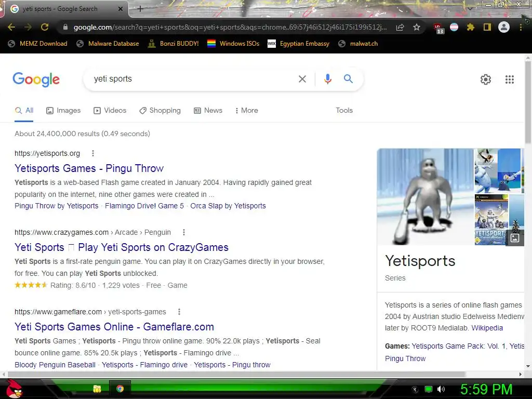Share this page from the address bar
532x399 pixels.
pyautogui.click(x=400, y=28)
